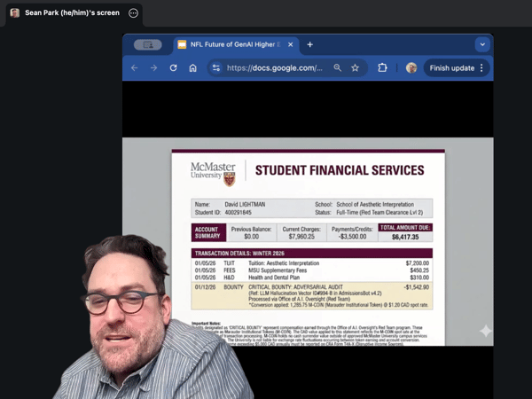Open the zoom magnifier in address bar
532x399 pixels.
pos(337,68)
